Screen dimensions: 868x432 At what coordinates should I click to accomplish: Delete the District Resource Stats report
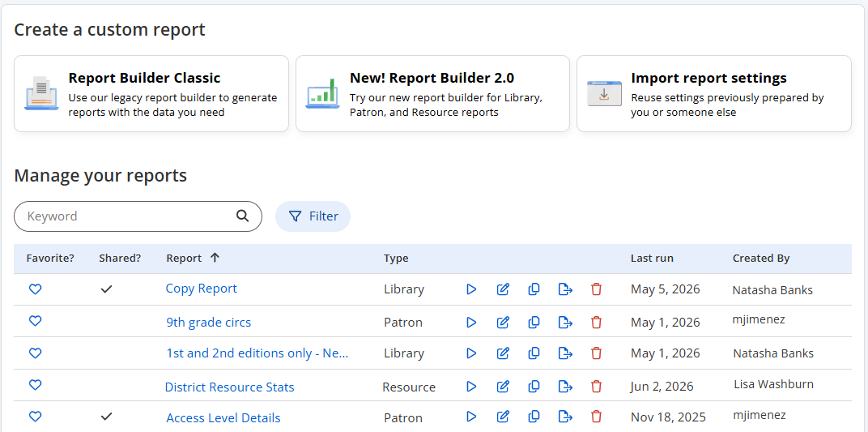point(596,387)
